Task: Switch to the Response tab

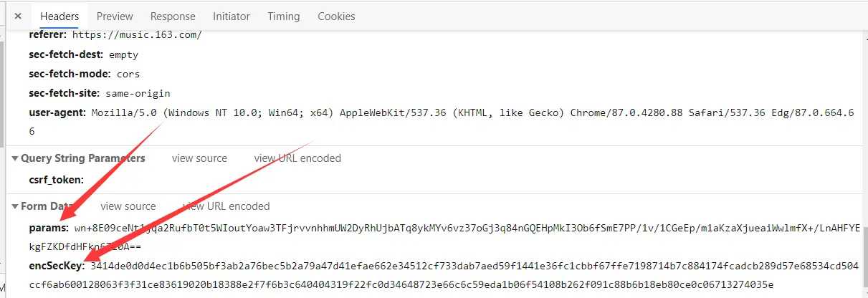Action: 173,16
